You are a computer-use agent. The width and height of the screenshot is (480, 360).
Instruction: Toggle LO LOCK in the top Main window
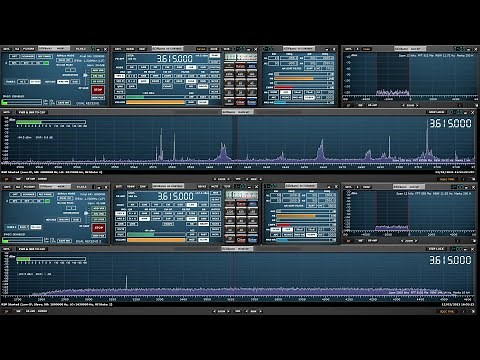point(98,81)
